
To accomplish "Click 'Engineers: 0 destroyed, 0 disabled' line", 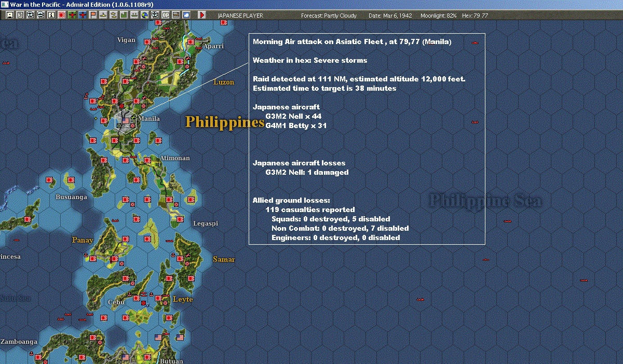I will pyautogui.click(x=336, y=237).
